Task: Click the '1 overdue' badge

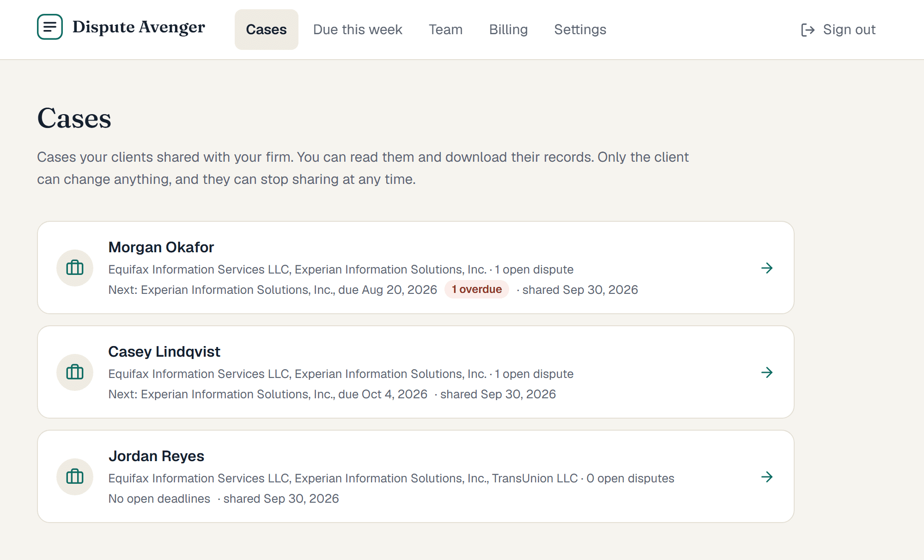Action: point(476,289)
